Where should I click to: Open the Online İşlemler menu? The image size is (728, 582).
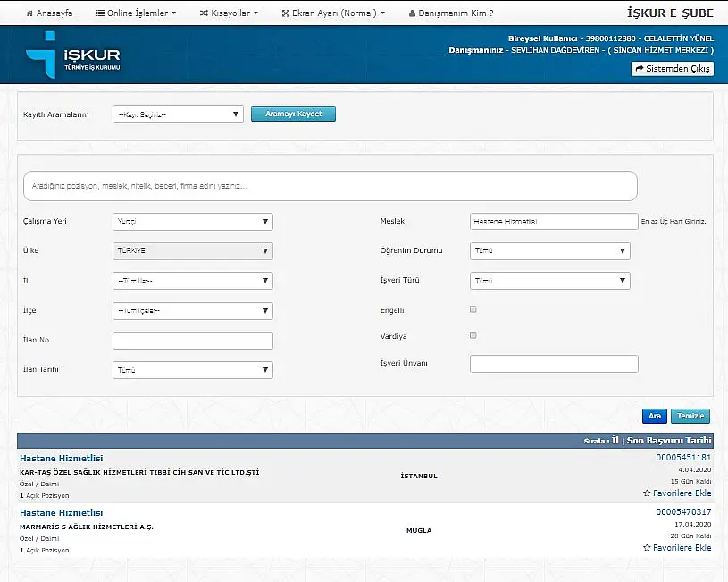(136, 13)
